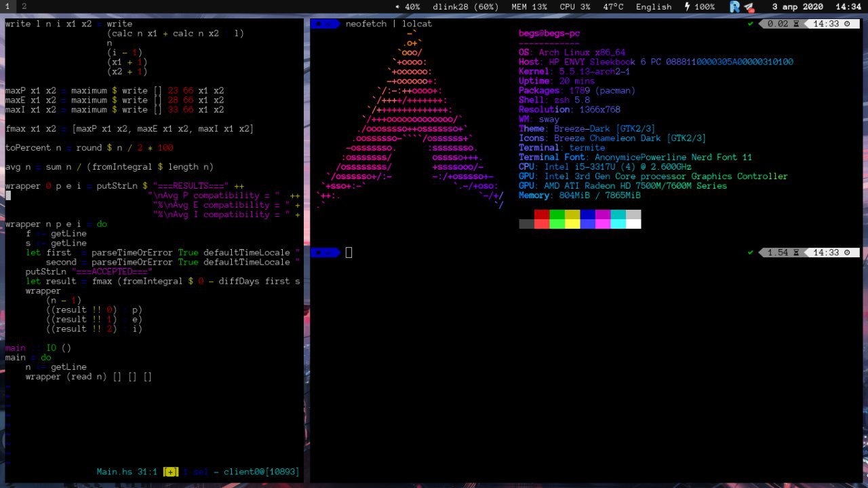
Task: Click the blue prompt segment before neofetch
Action: (325, 24)
